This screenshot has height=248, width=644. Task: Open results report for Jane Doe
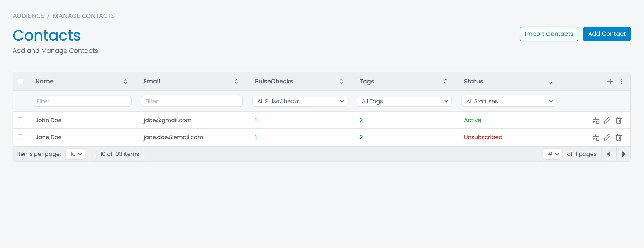pyautogui.click(x=596, y=137)
